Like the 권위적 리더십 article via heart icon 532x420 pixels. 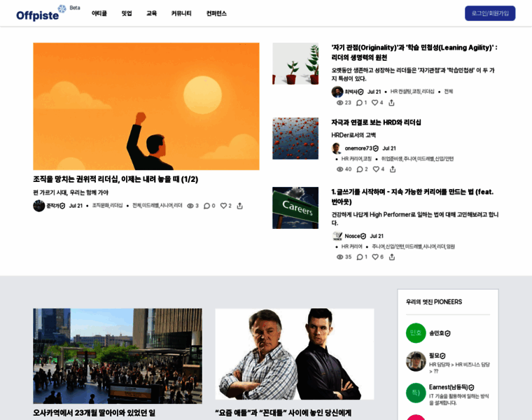tap(224, 206)
